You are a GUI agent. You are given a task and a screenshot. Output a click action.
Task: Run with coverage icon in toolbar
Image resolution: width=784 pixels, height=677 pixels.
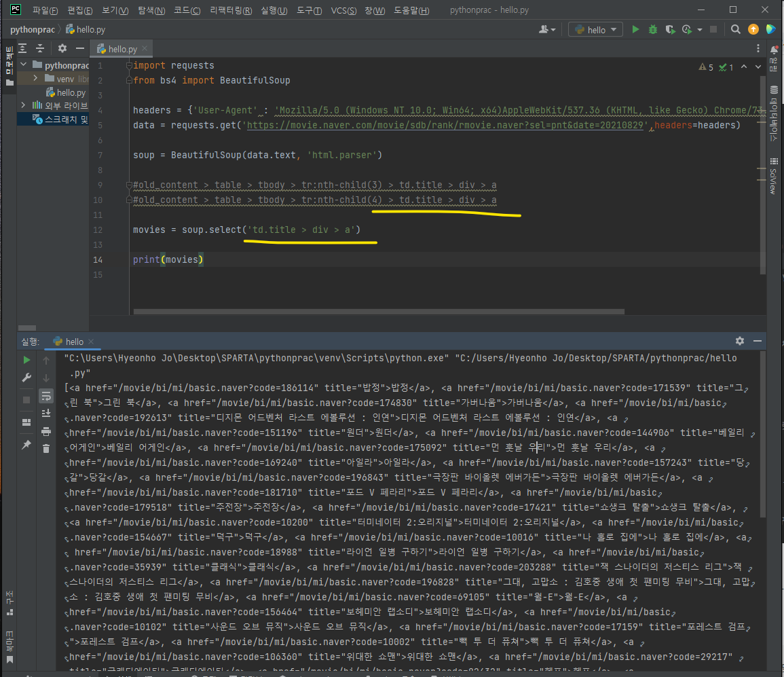point(670,29)
